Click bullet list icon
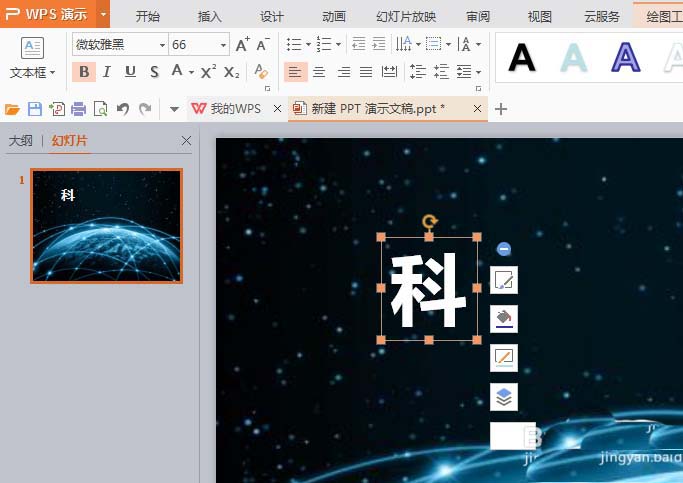The image size is (683, 483). 294,44
